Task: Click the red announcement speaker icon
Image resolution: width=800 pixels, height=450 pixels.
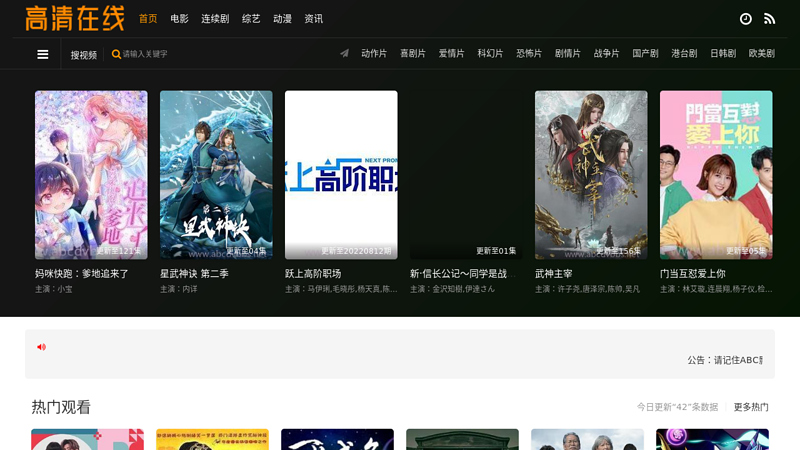Action: pyautogui.click(x=41, y=347)
